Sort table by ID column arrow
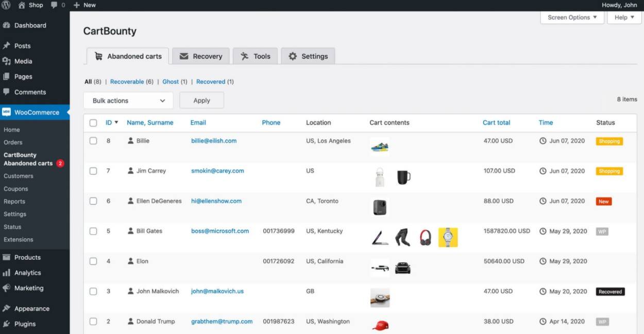Screen dimensions: 644x334 click(116, 122)
